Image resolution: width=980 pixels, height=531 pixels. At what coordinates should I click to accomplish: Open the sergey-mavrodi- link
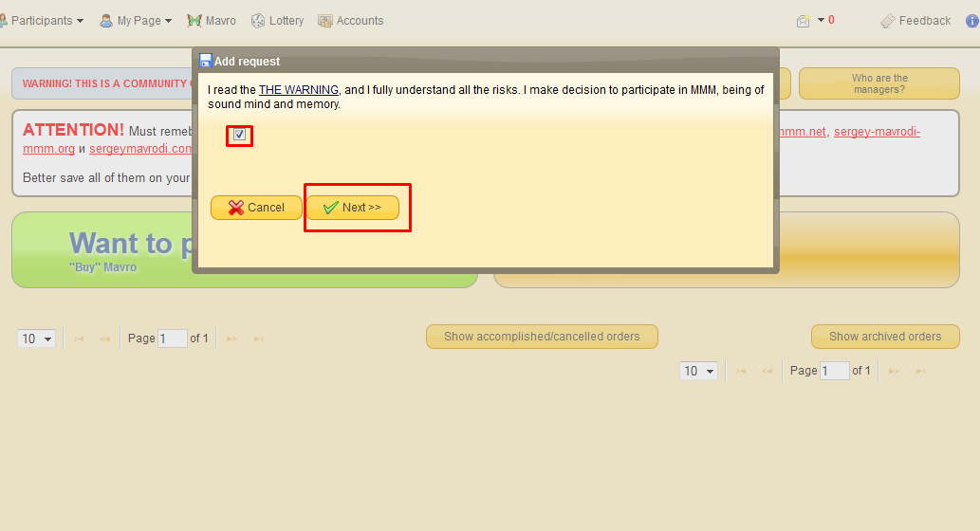877,132
